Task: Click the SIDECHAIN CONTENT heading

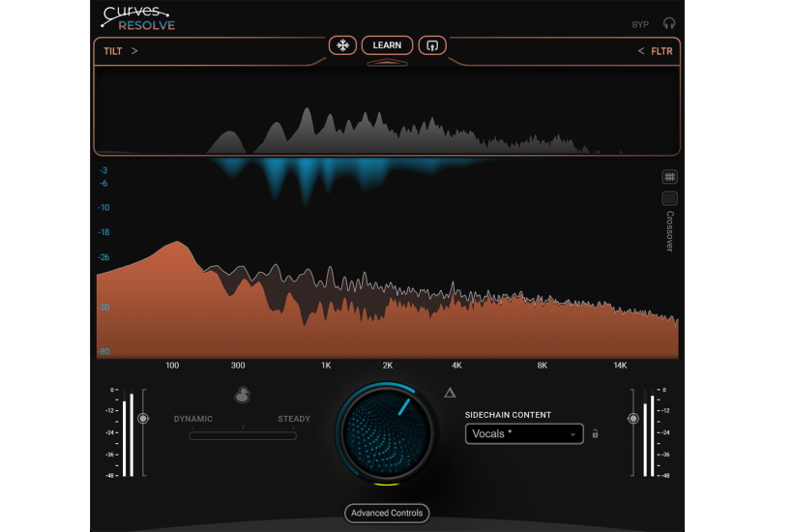Action: 508,415
